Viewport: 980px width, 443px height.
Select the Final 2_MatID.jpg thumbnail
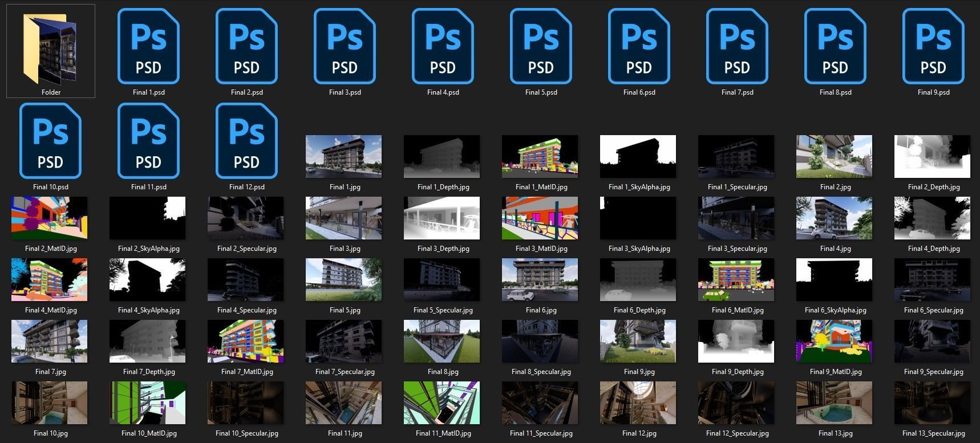coord(50,218)
